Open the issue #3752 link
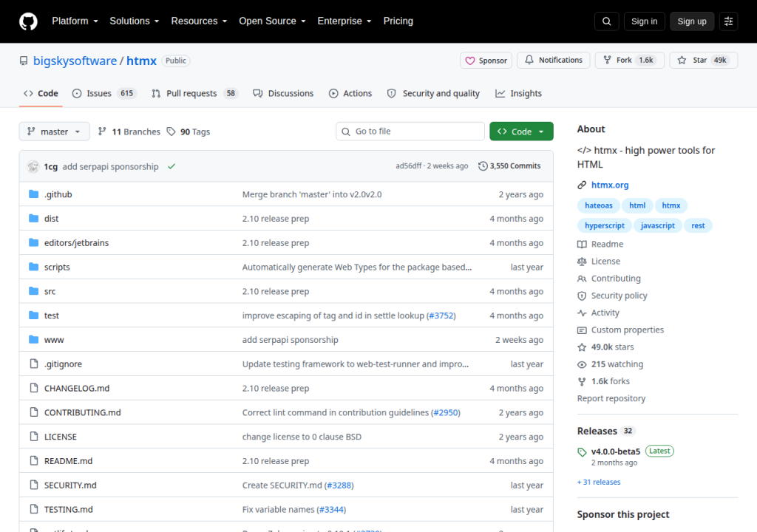The image size is (757, 532). point(441,316)
